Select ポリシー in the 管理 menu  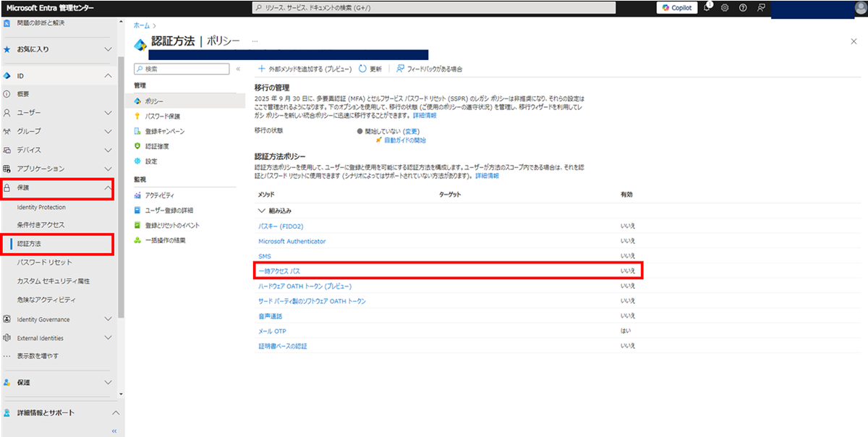point(153,101)
